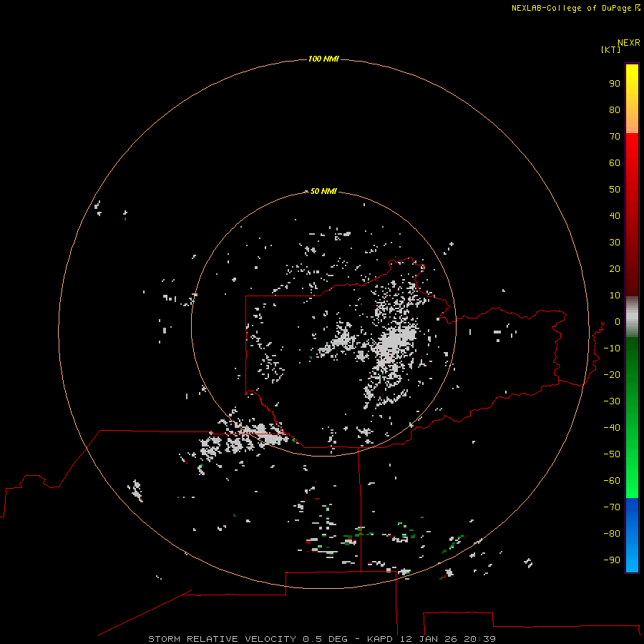
Task: Click the 40 knot label on color scale
Action: coord(615,216)
